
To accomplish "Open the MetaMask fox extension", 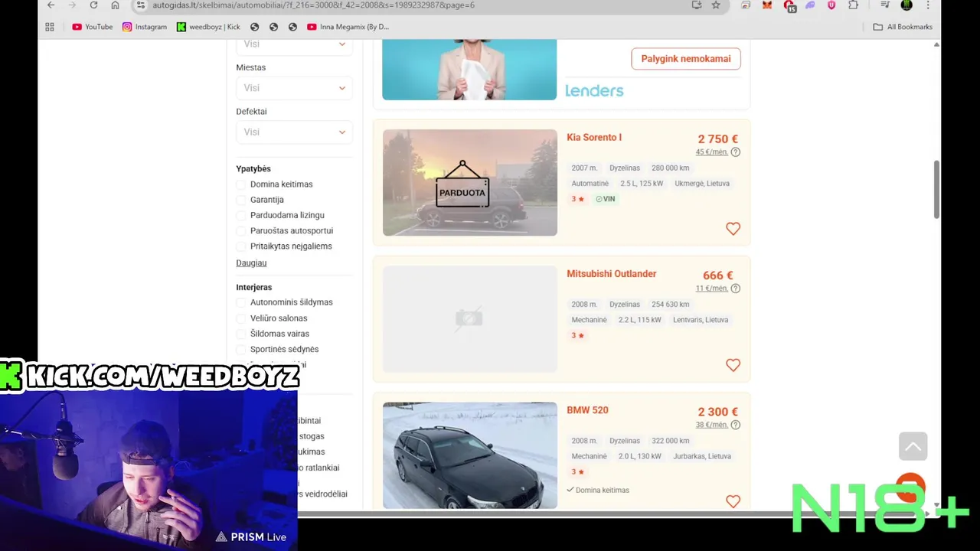I will (x=767, y=5).
